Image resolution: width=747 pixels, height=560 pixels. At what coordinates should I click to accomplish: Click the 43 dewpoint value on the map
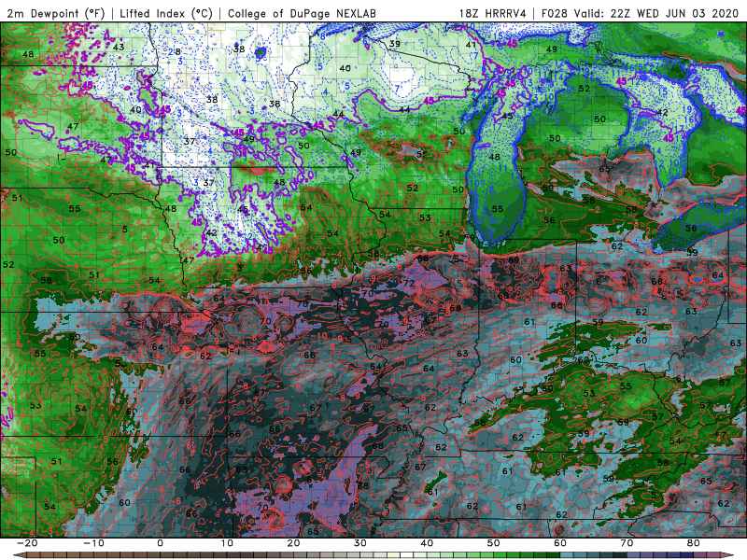pos(119,47)
